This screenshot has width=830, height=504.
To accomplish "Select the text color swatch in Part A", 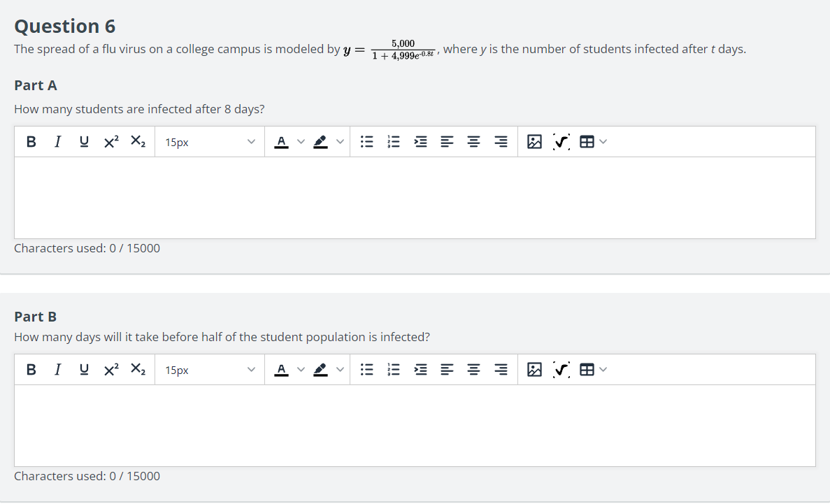I will pos(281,141).
